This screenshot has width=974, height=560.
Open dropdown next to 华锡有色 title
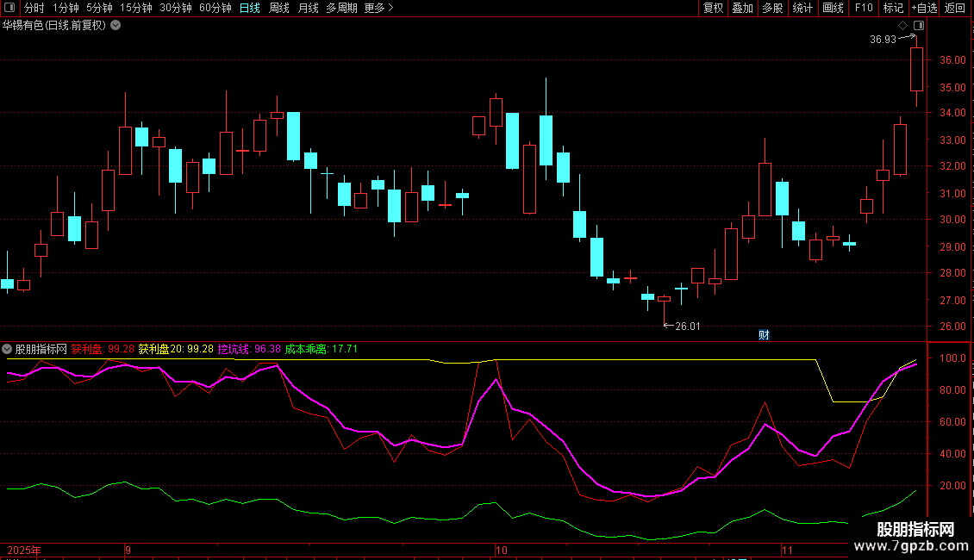[x=116, y=26]
